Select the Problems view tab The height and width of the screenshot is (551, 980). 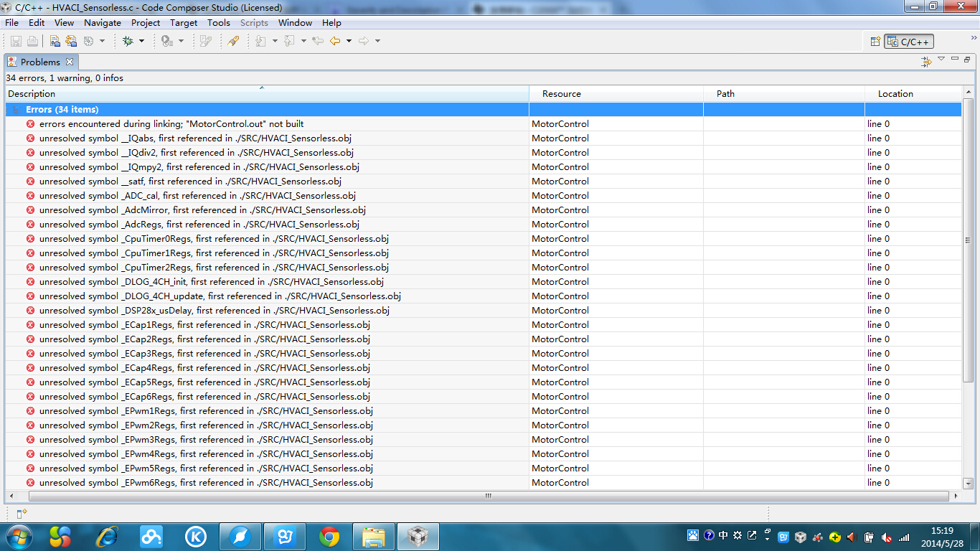tap(40, 62)
